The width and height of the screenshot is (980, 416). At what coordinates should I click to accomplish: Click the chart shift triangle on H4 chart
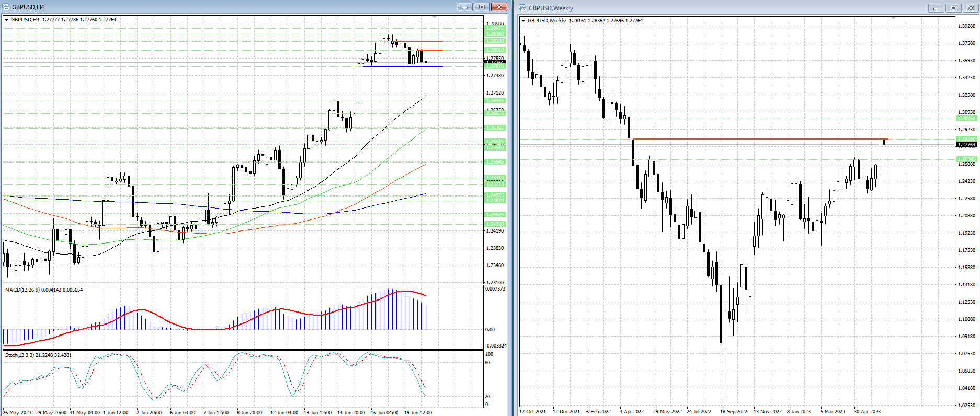tap(434, 18)
